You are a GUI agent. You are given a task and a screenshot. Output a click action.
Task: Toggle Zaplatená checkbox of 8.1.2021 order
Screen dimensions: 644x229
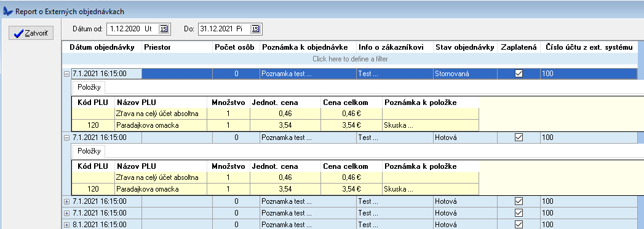pos(519,225)
